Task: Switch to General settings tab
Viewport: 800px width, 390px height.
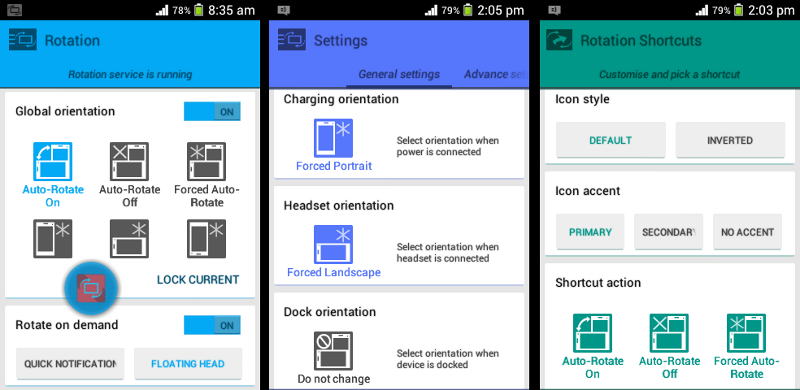Action: point(399,74)
